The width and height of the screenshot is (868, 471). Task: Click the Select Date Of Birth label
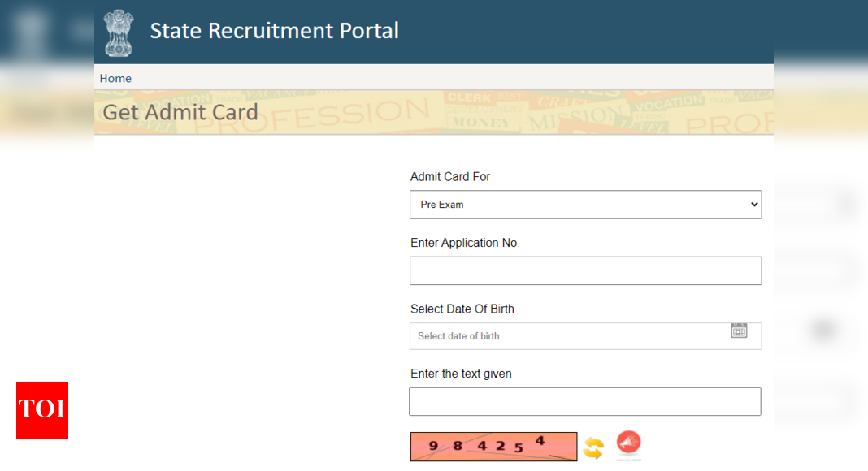pyautogui.click(x=462, y=309)
